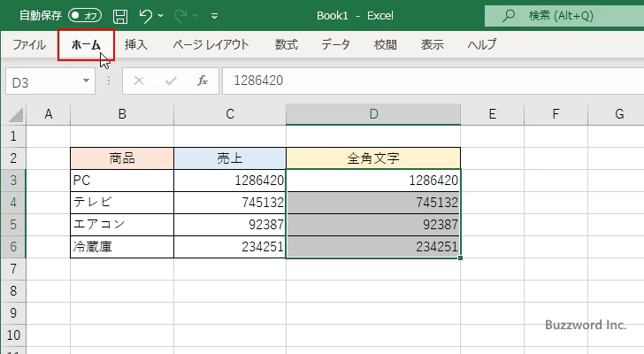The height and width of the screenshot is (354, 644).
Task: Switch to the ホーム tab
Action: [x=86, y=44]
